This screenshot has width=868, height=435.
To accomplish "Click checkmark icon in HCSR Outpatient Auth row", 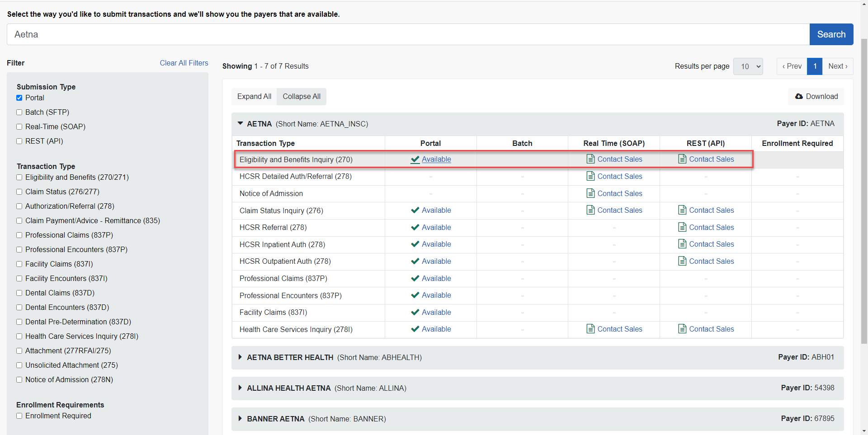I will pyautogui.click(x=415, y=261).
